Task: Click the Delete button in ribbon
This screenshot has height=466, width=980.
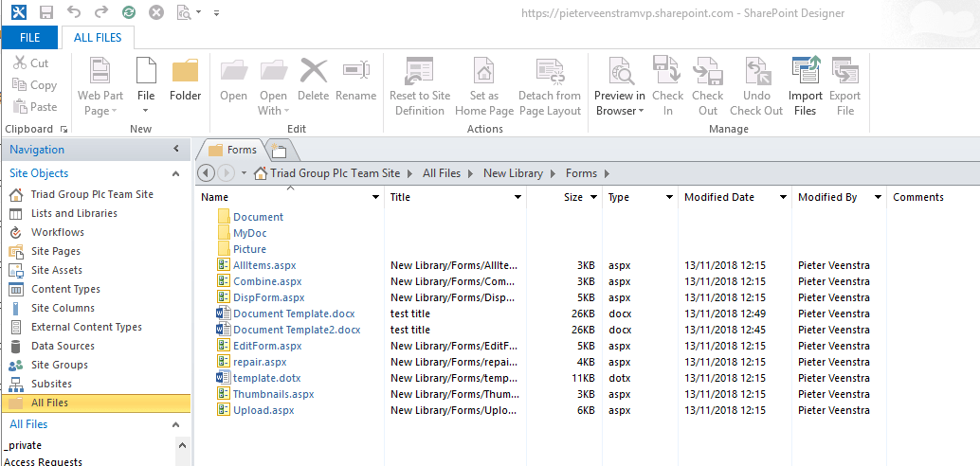Action: pyautogui.click(x=313, y=80)
